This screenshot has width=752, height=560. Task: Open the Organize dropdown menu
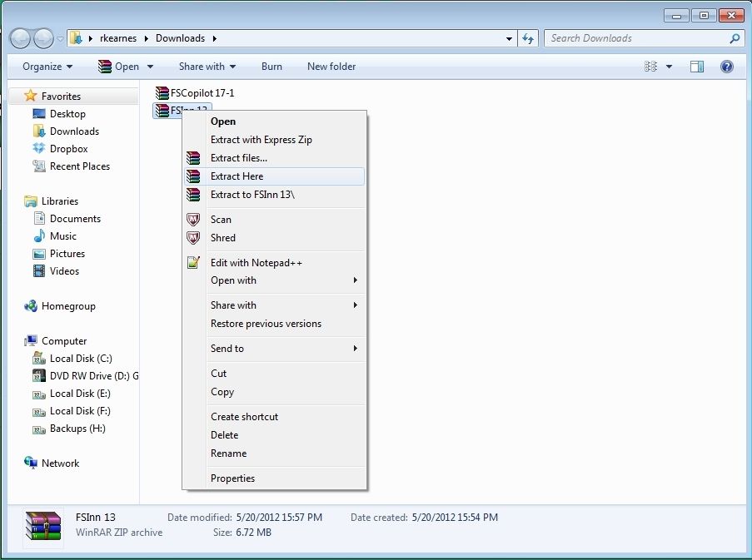47,67
